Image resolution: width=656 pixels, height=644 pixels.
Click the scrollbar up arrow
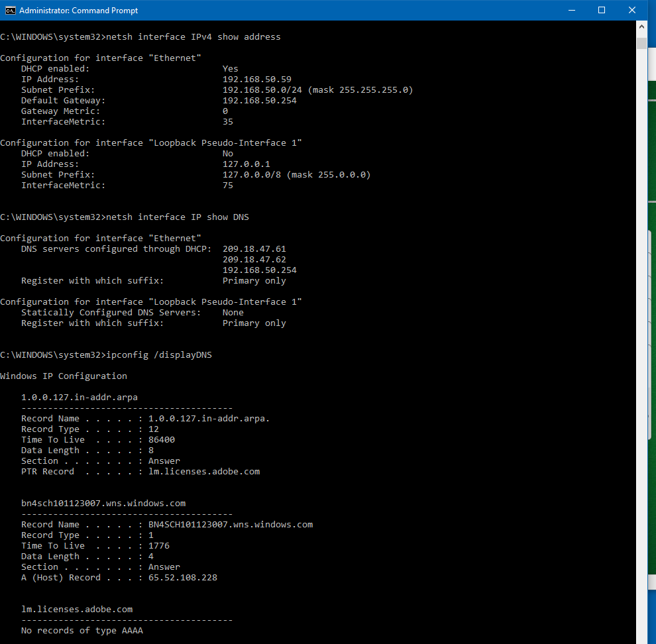(x=641, y=27)
